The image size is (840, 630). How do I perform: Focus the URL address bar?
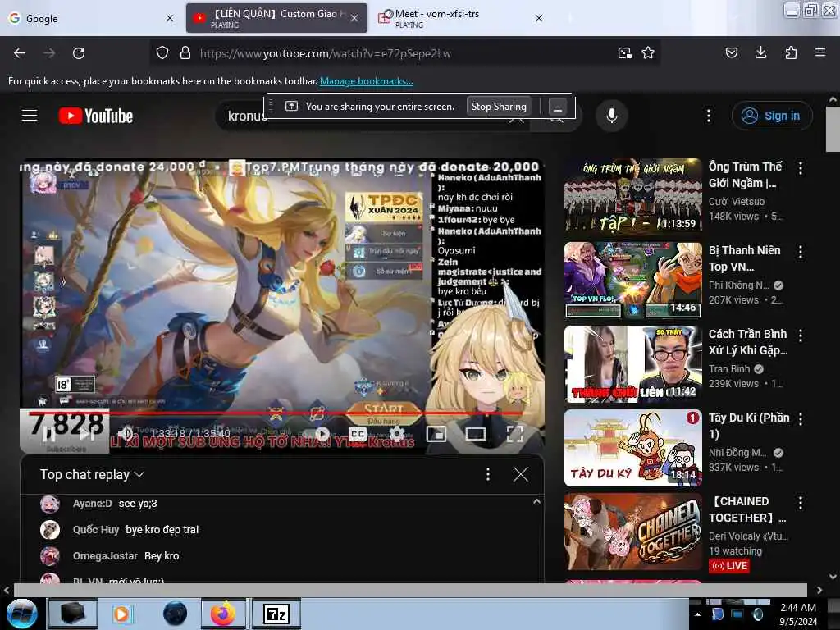pyautogui.click(x=404, y=53)
